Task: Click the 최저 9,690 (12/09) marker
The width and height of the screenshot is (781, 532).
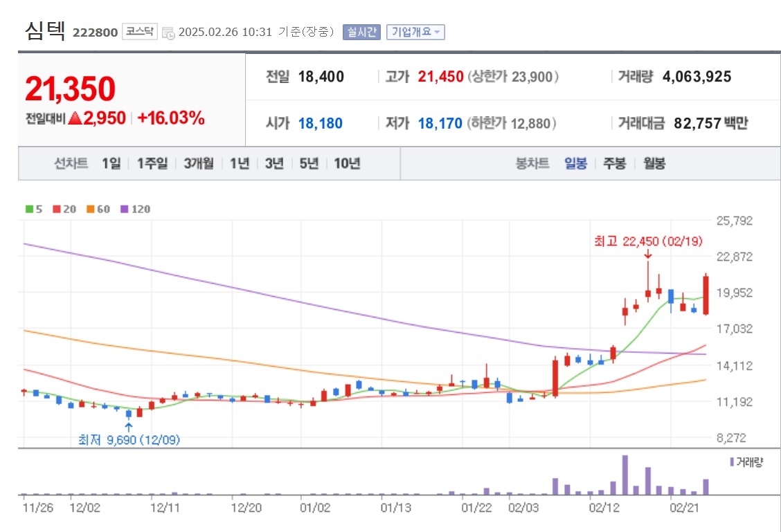Action: [x=129, y=440]
